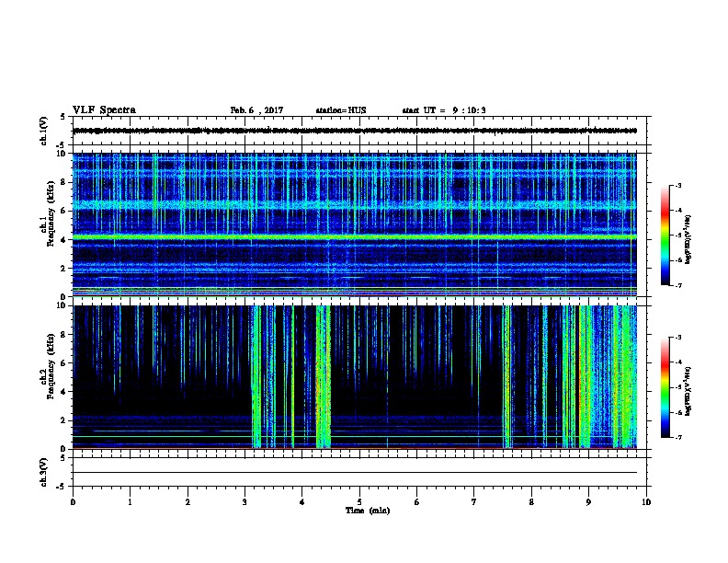Click the time axis tick label "2"
Viewport: 728px width, 563px height.
coord(188,501)
